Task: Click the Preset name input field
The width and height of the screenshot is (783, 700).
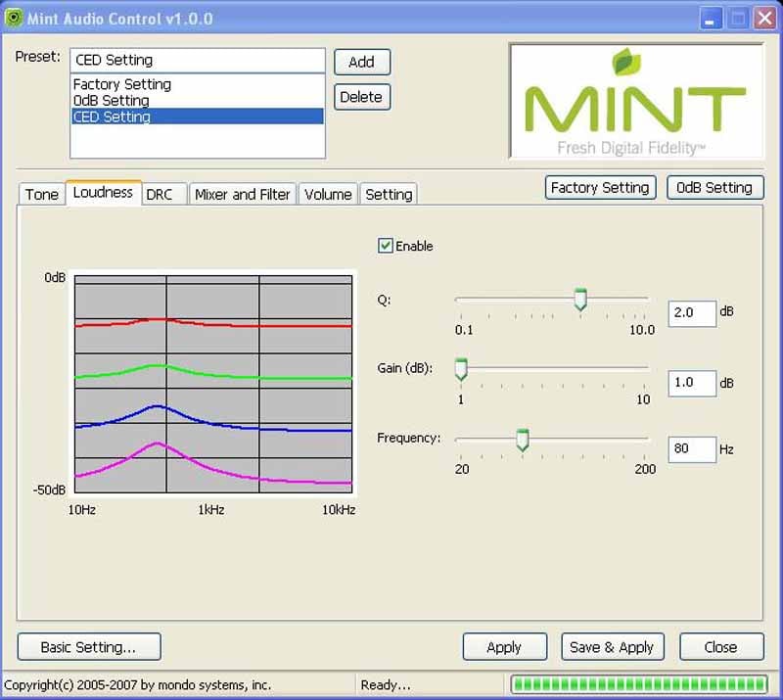Action: pos(197,60)
